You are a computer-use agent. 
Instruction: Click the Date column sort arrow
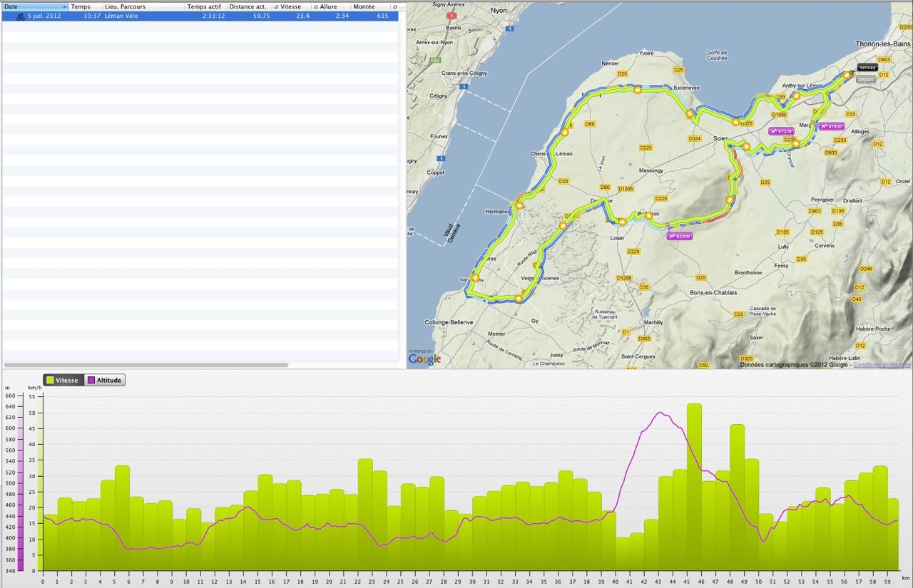[63, 6]
